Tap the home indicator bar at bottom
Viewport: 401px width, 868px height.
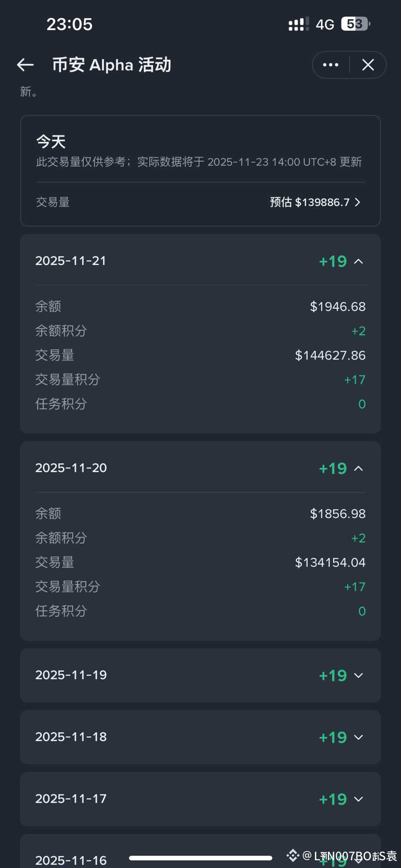[x=200, y=858]
